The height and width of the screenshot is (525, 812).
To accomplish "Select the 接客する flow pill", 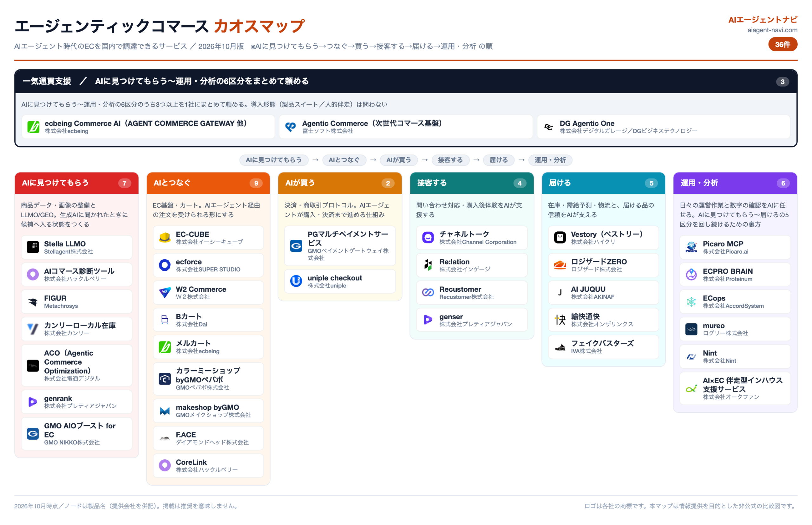I will point(450,160).
